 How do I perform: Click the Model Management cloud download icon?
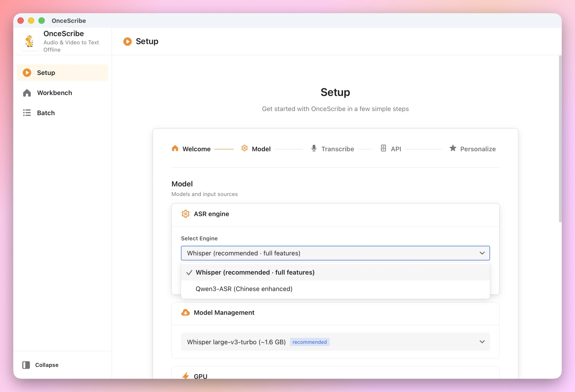[185, 312]
